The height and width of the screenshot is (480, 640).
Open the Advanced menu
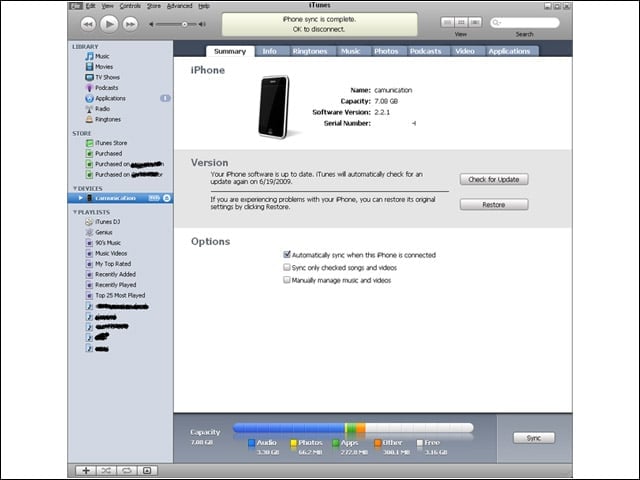180,6
